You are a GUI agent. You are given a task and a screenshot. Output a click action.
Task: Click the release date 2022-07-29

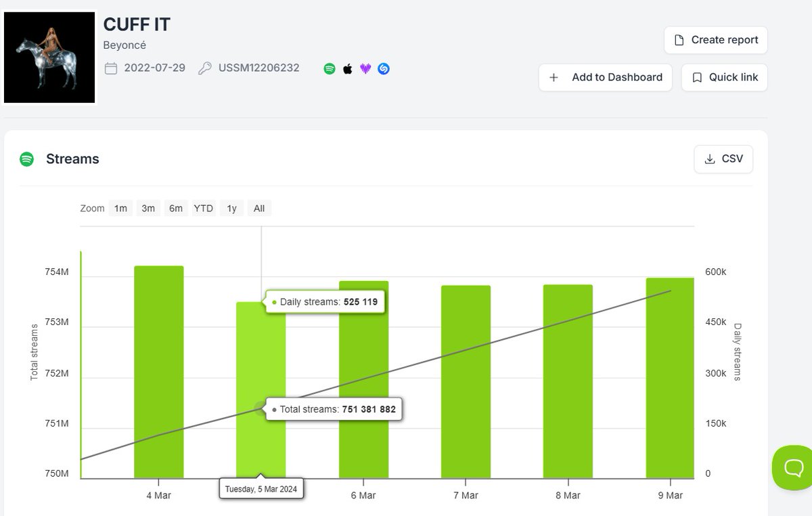pyautogui.click(x=155, y=68)
